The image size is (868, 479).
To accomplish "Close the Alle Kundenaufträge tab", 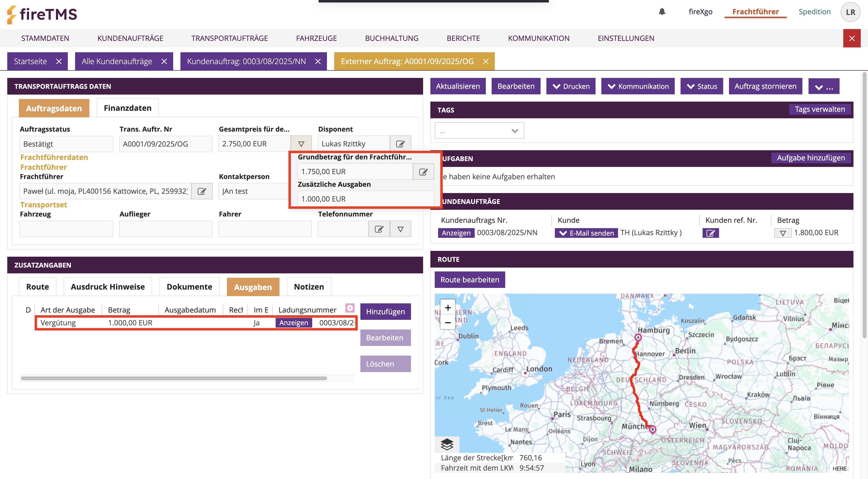I will (x=164, y=61).
